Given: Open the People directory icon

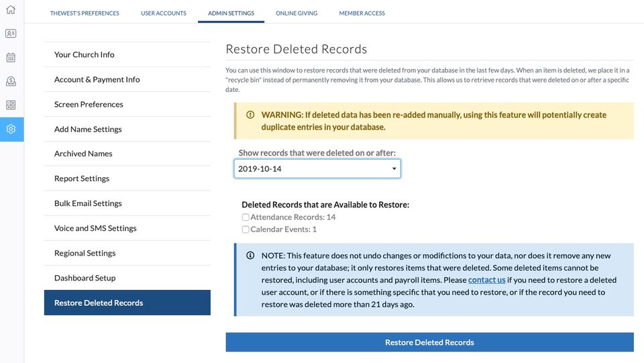Looking at the screenshot, I should [11, 34].
